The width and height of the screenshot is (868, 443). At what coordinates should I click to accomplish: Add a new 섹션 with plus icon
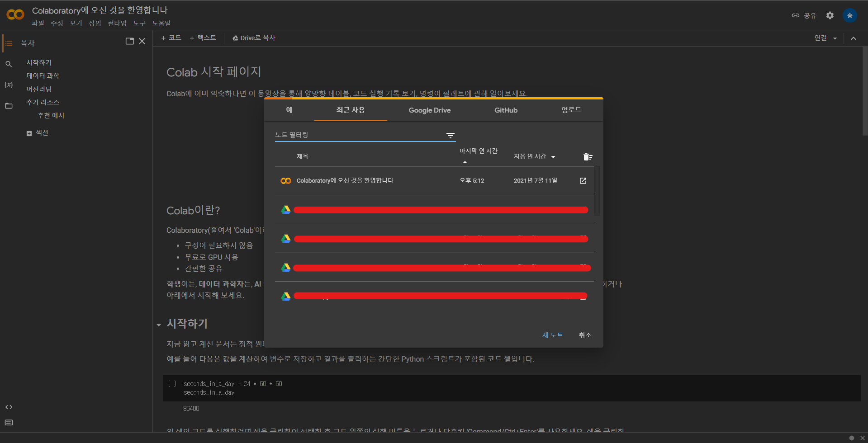(x=29, y=133)
